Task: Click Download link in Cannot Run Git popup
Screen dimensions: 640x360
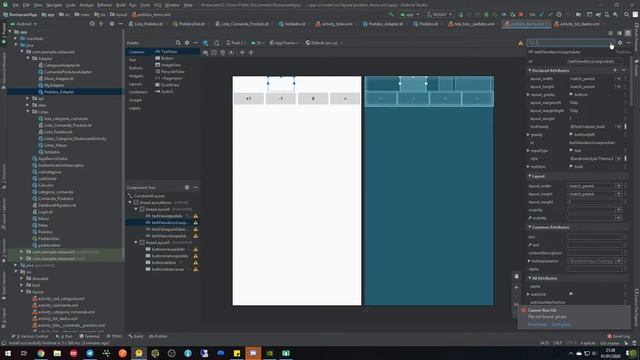Action: [x=537, y=324]
